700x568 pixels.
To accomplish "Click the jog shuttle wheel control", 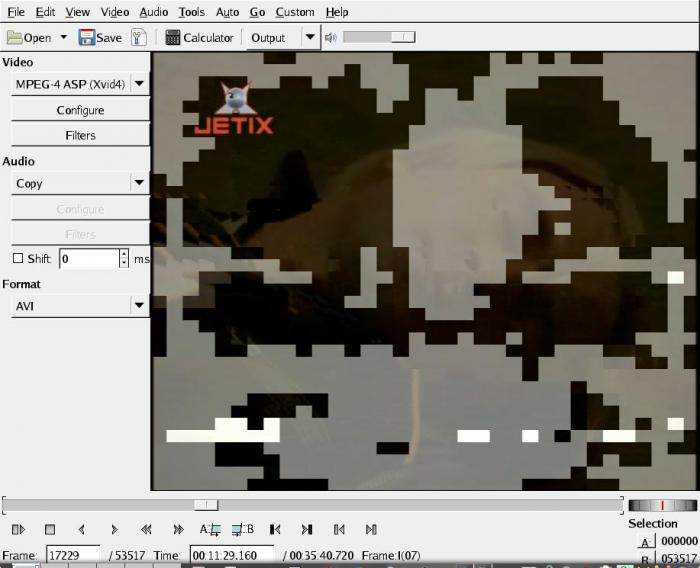I will [662, 505].
